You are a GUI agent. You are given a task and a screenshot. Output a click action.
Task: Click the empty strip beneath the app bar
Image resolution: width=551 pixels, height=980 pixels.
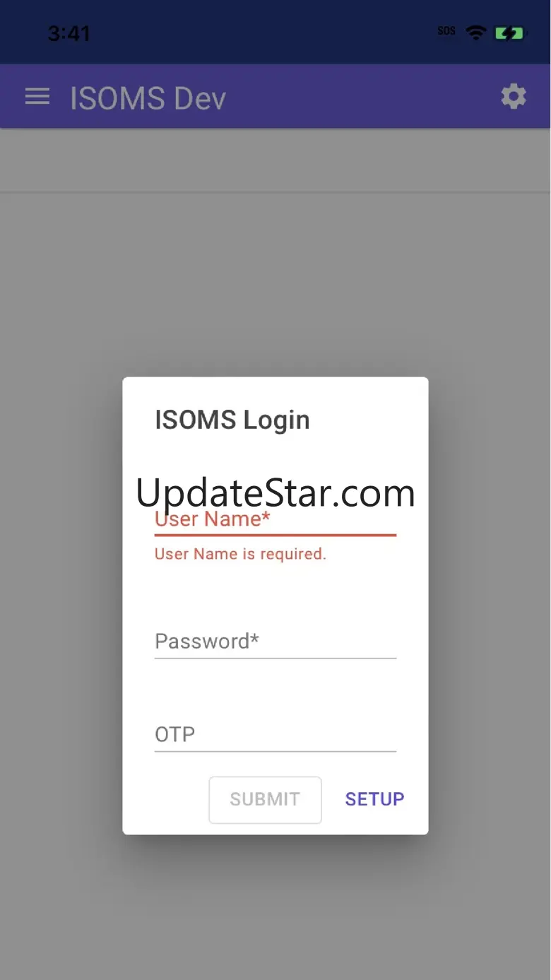click(x=275, y=160)
